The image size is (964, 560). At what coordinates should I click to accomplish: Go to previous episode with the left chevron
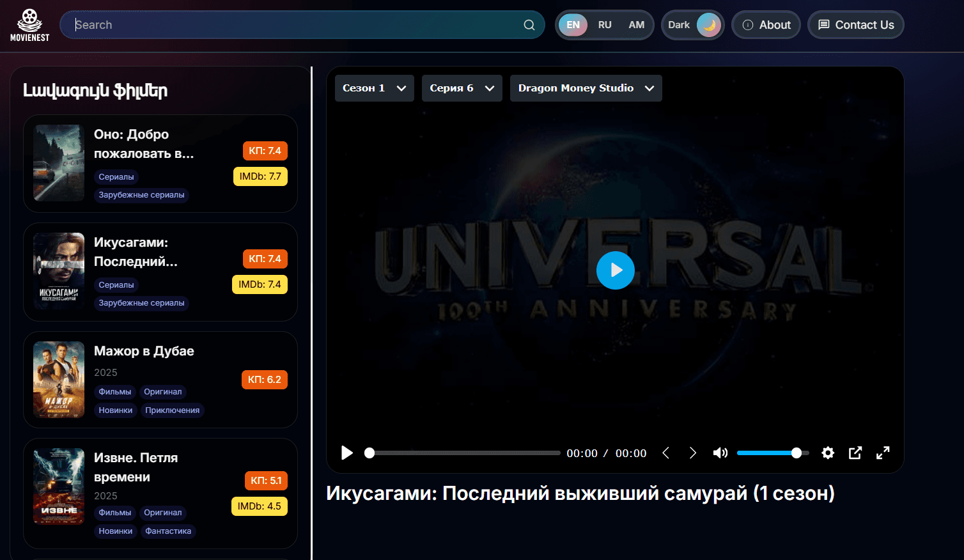click(x=665, y=453)
